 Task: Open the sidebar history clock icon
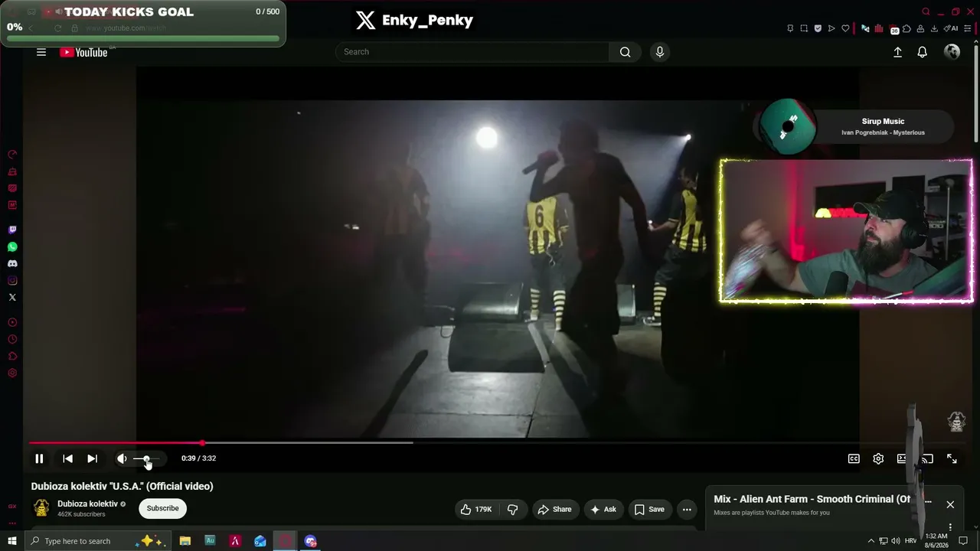(x=12, y=340)
